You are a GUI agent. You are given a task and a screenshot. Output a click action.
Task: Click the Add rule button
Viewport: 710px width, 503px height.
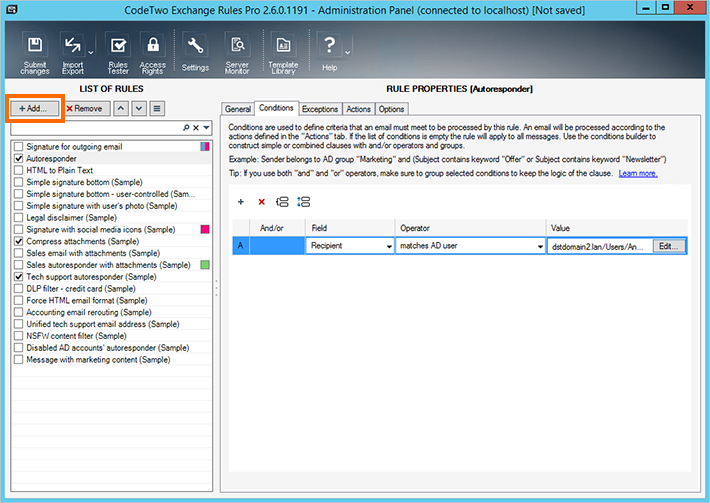point(34,109)
